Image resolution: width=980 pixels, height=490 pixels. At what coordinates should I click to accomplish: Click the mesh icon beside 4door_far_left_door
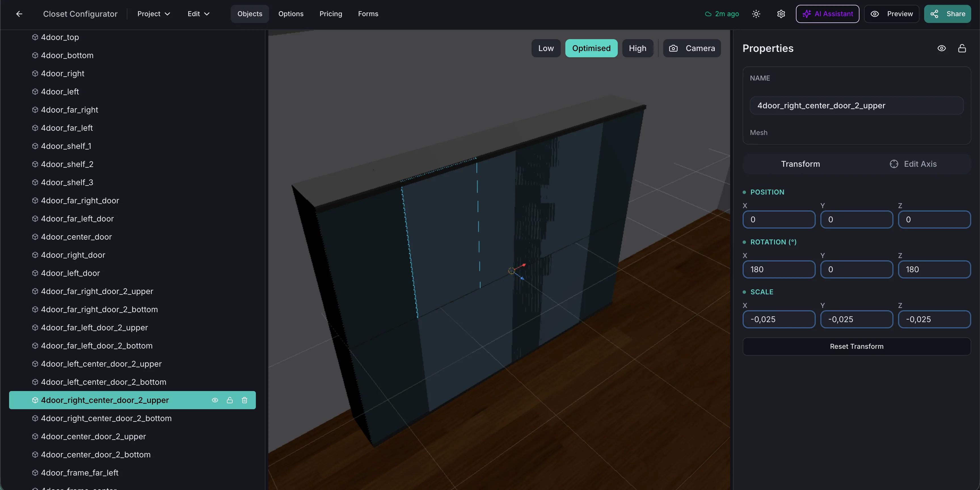35,219
